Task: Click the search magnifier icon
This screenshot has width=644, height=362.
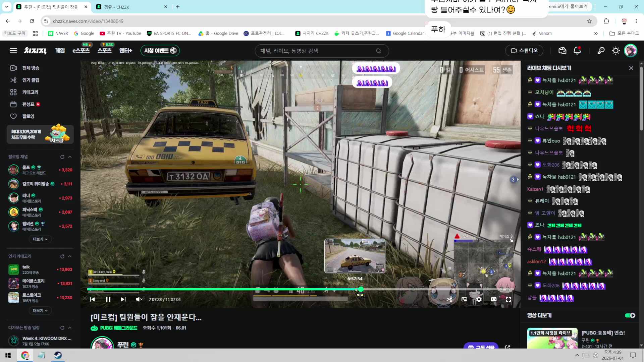Action: 379,51
